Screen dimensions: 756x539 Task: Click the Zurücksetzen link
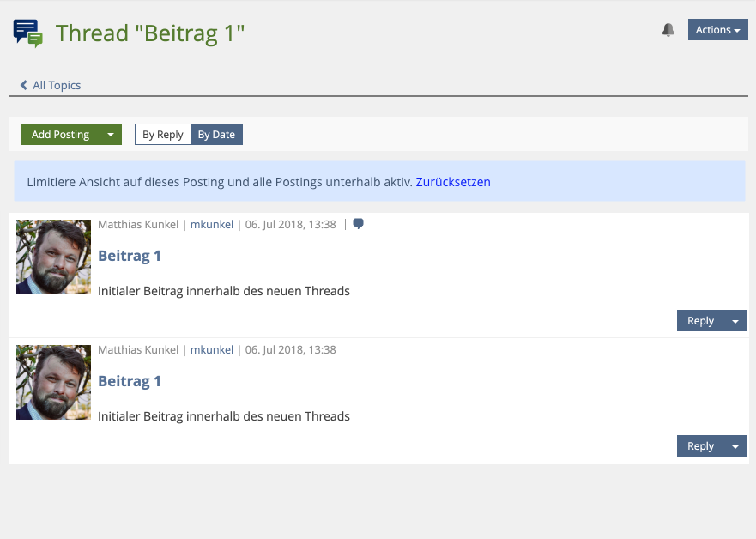(453, 182)
